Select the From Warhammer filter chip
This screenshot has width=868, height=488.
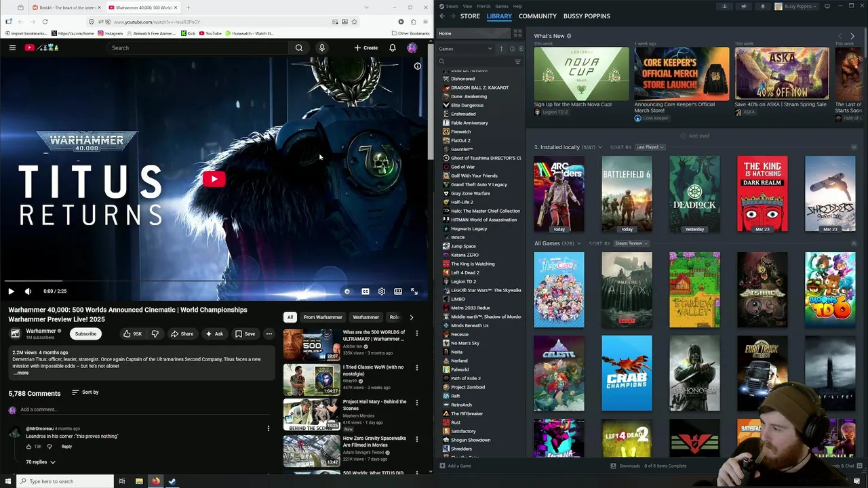click(323, 317)
